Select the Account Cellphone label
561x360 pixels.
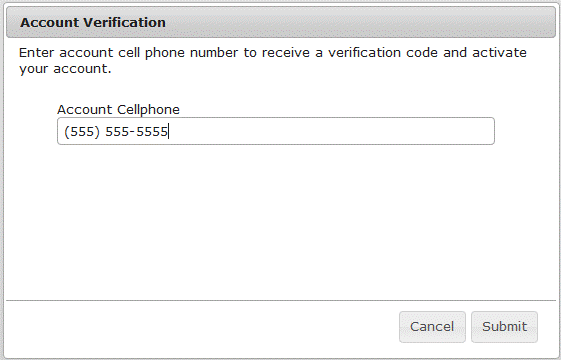click(x=118, y=110)
